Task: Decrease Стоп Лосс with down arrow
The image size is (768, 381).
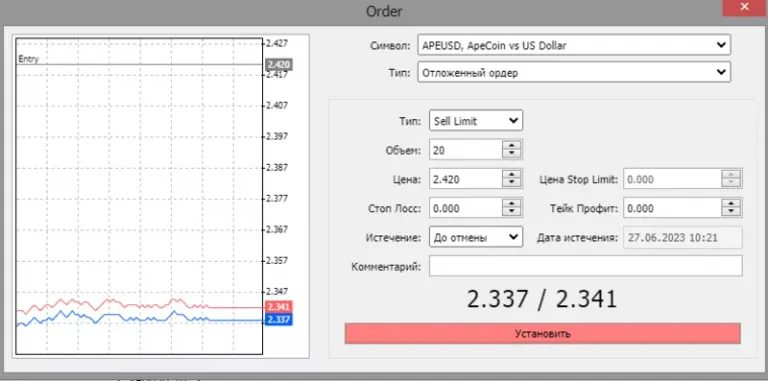Action: click(x=511, y=213)
